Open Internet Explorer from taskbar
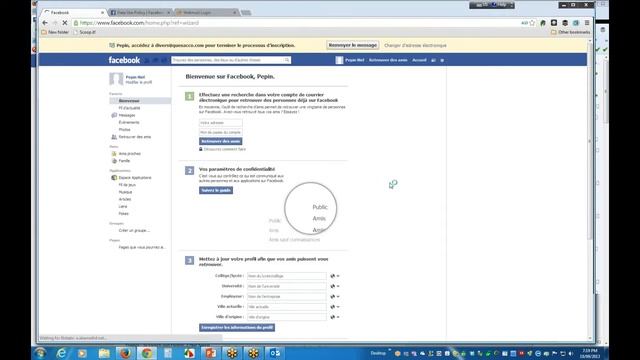640x360 pixels. pyautogui.click(x=61, y=353)
